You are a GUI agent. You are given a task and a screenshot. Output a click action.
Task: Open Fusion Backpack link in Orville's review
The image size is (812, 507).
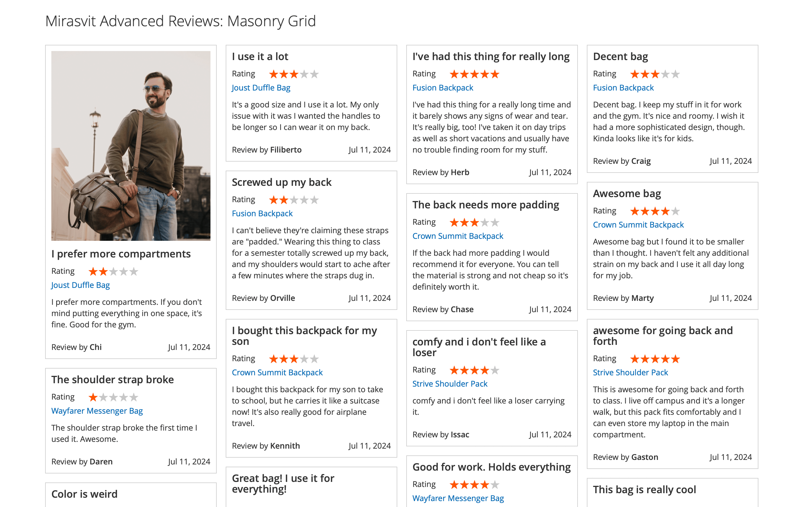coord(262,213)
